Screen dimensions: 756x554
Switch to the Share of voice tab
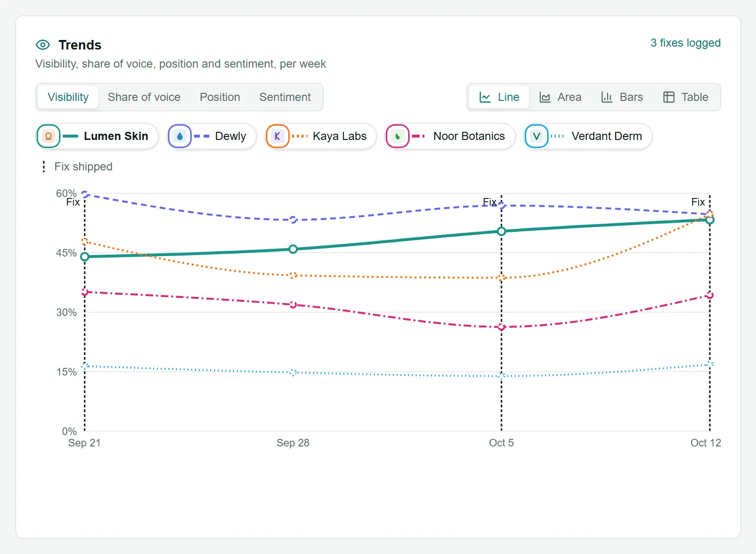pyautogui.click(x=144, y=97)
